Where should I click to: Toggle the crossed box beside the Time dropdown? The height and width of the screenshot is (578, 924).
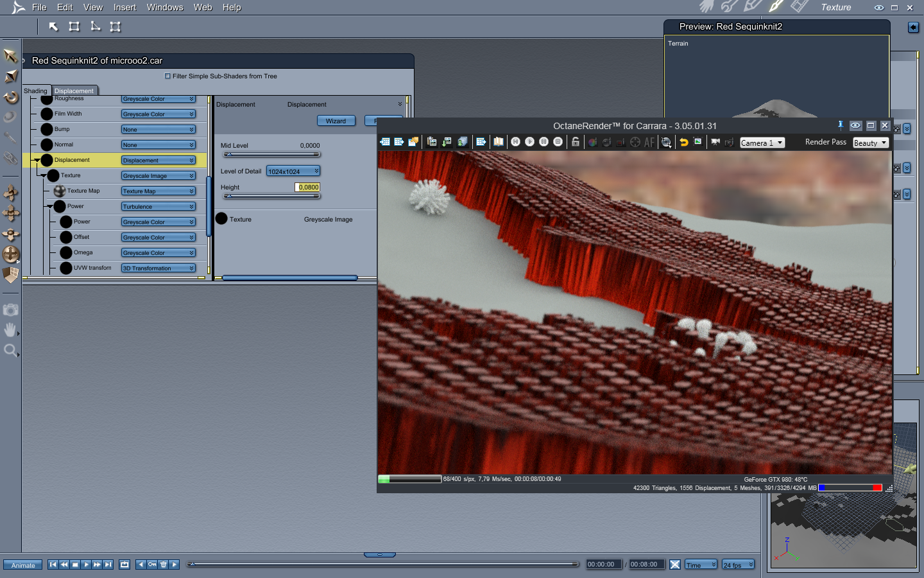675,565
